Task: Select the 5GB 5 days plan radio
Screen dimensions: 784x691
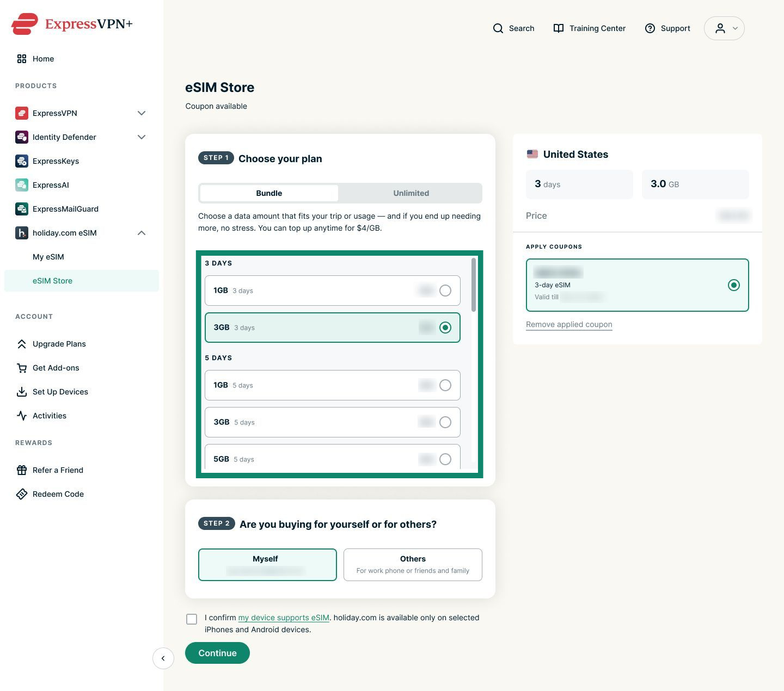Action: (x=445, y=459)
